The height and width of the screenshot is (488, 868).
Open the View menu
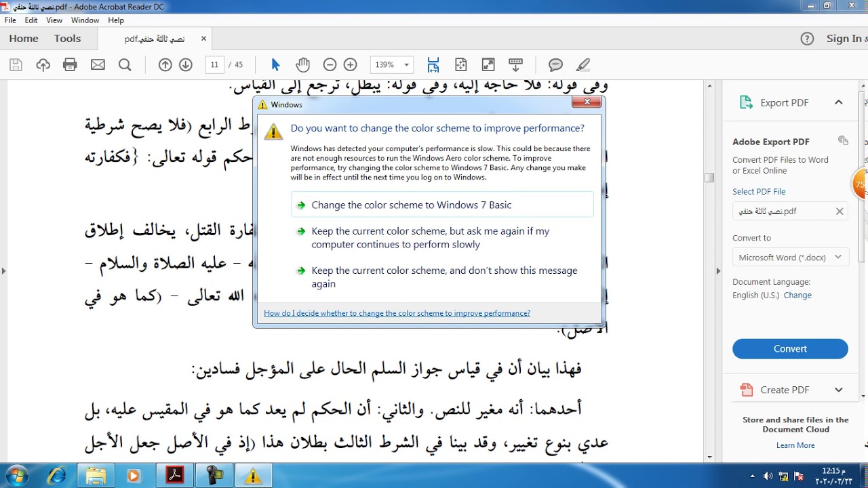tap(54, 20)
